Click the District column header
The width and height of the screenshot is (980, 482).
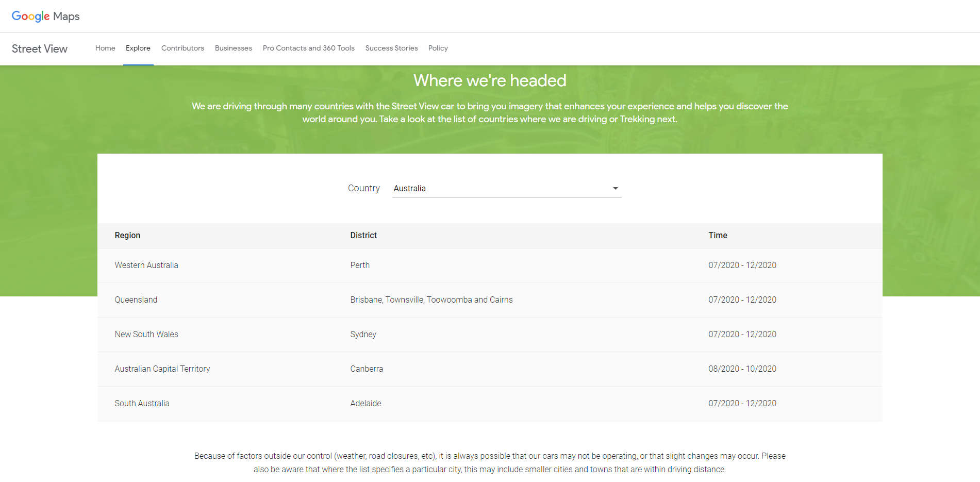tap(363, 235)
